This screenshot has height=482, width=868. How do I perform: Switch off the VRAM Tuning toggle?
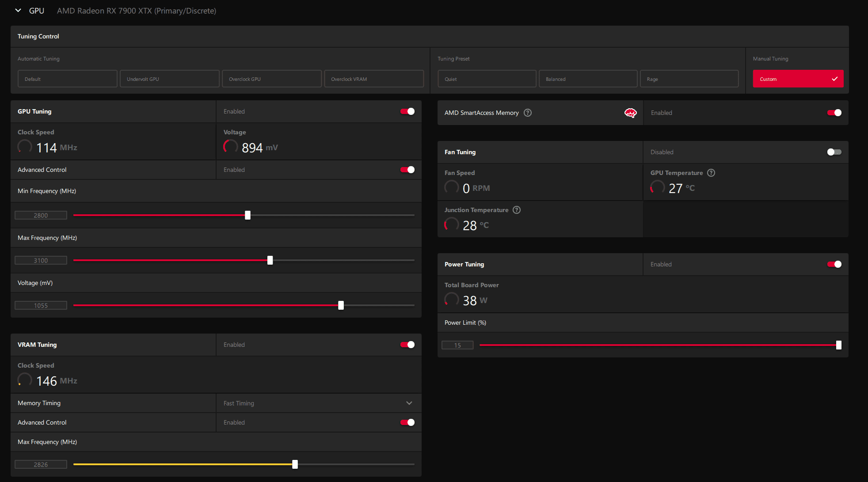pos(407,345)
